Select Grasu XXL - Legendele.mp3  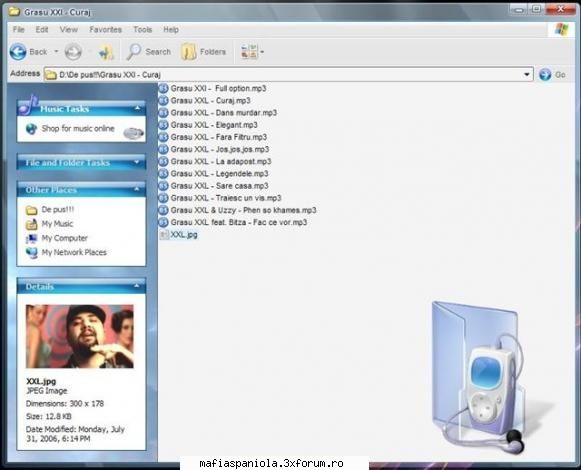pyautogui.click(x=219, y=174)
